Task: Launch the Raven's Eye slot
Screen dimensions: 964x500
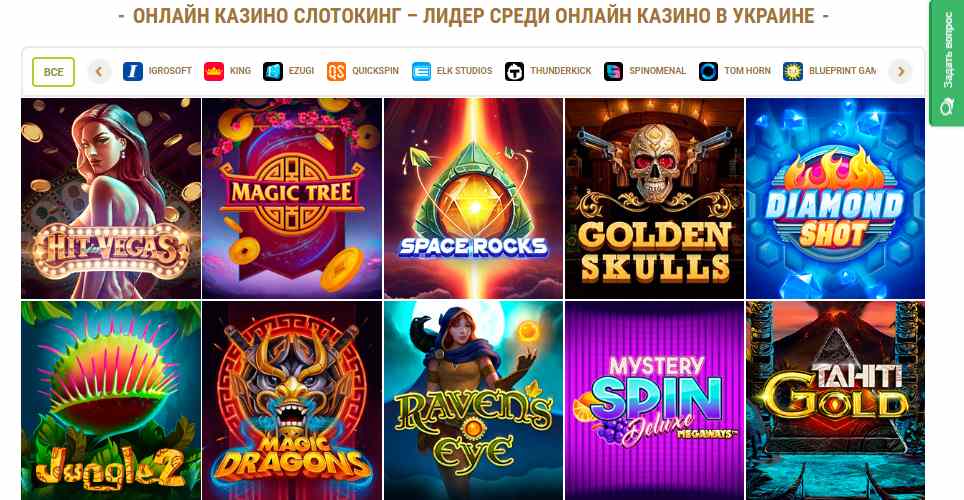Action: [x=473, y=400]
